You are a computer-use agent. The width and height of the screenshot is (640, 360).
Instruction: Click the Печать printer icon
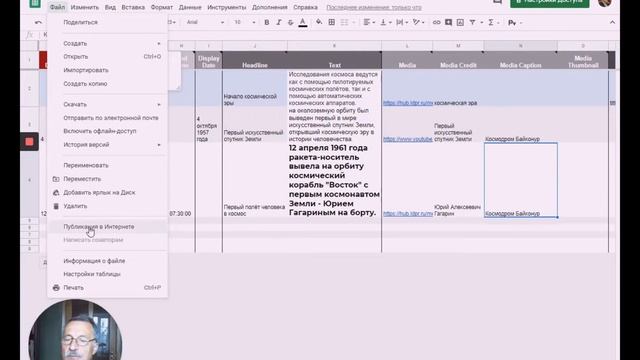coord(56,288)
